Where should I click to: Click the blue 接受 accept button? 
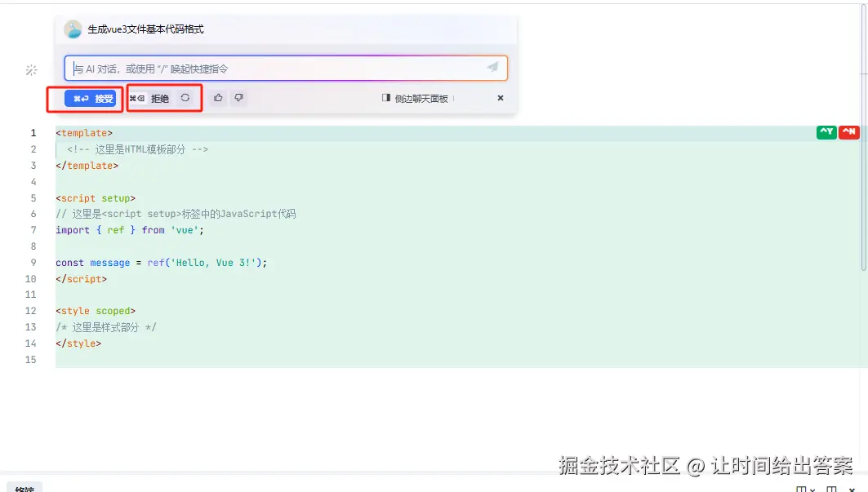tap(91, 99)
